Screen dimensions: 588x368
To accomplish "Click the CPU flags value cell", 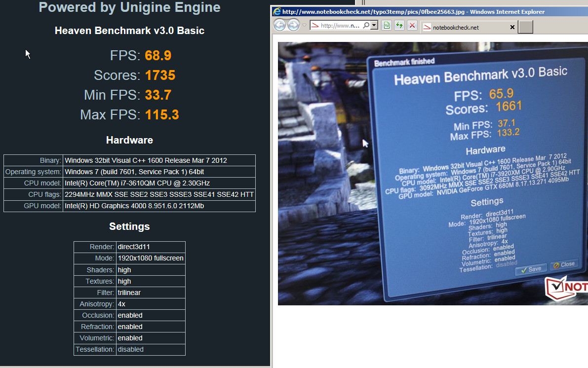I will [x=159, y=194].
